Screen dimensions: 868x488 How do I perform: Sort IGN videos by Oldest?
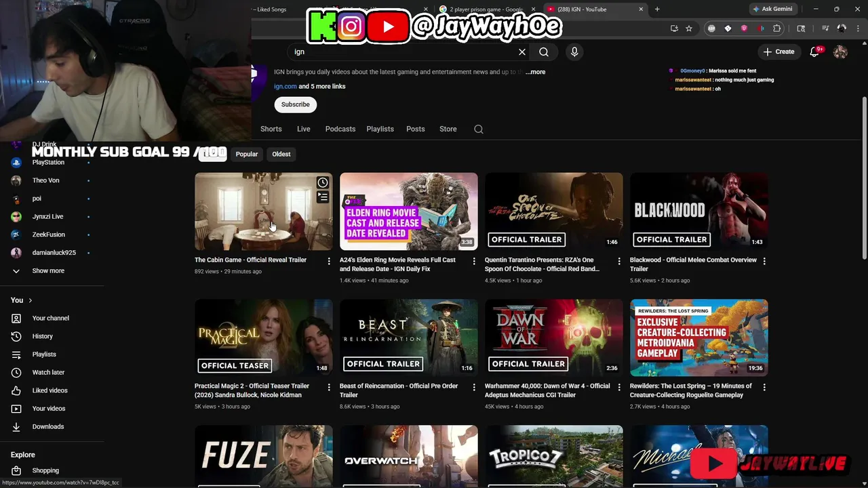(281, 154)
